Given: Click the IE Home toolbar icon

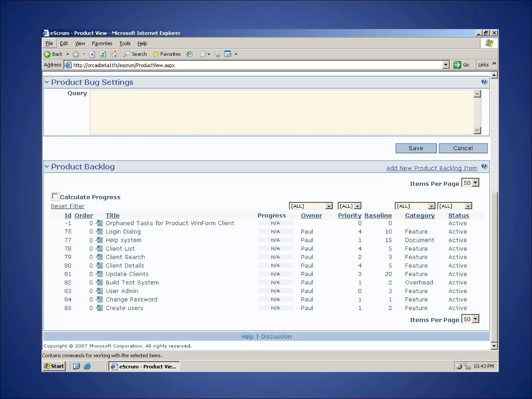Looking at the screenshot, I should coord(114,54).
